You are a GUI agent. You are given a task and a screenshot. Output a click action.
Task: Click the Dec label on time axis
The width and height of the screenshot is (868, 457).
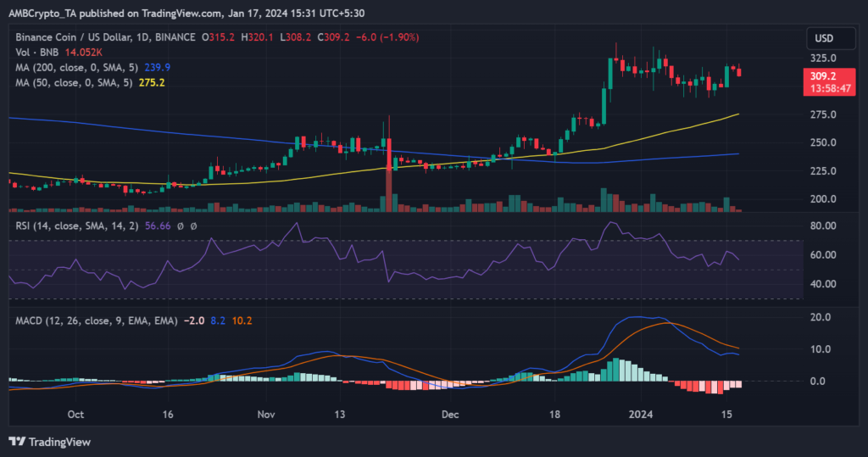[x=450, y=415]
